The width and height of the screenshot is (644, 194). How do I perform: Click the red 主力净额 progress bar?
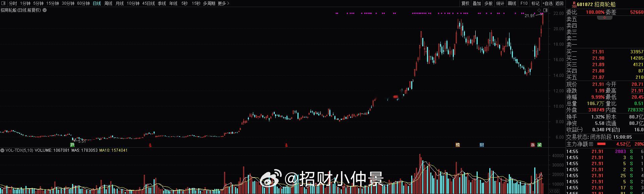click(x=601, y=144)
